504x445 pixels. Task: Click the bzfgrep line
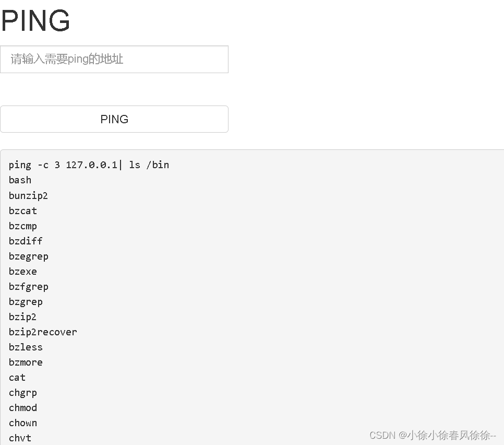point(28,286)
